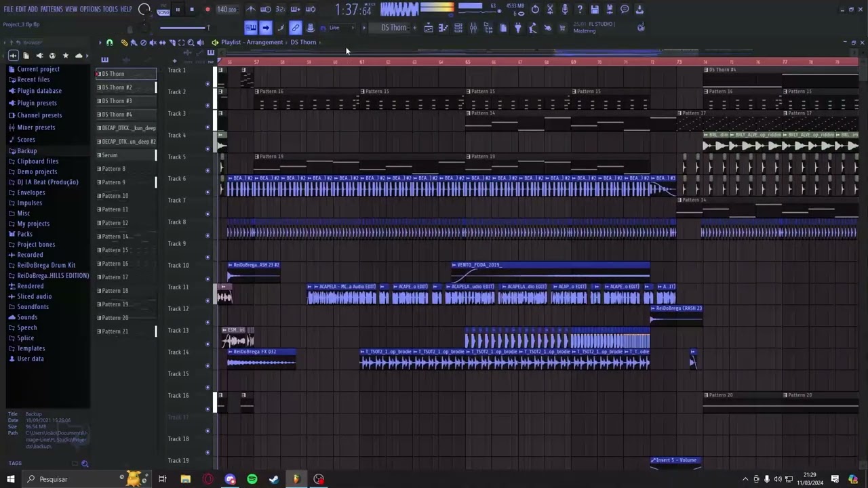Select DS Thorn #2 in pattern picker
The height and width of the screenshot is (488, 868).
(x=126, y=87)
